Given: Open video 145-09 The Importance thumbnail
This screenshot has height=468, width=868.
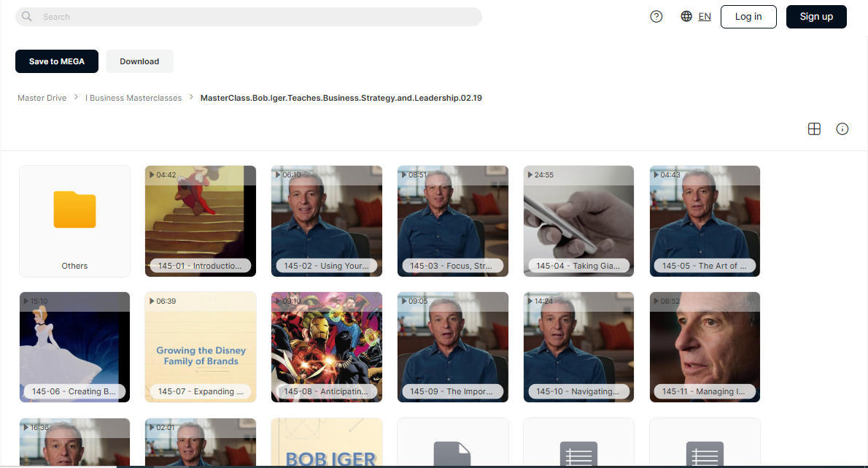Looking at the screenshot, I should (453, 348).
